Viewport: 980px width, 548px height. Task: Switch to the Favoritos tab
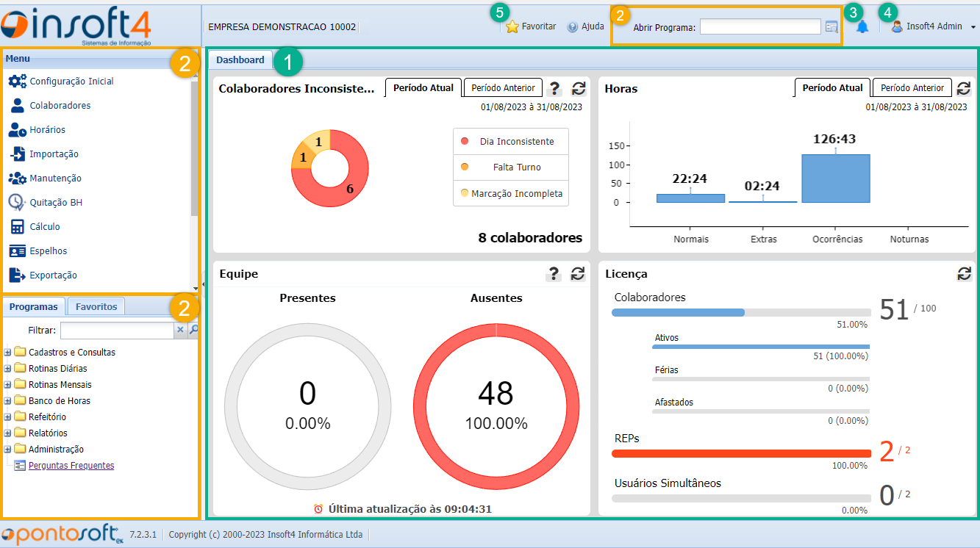point(96,307)
